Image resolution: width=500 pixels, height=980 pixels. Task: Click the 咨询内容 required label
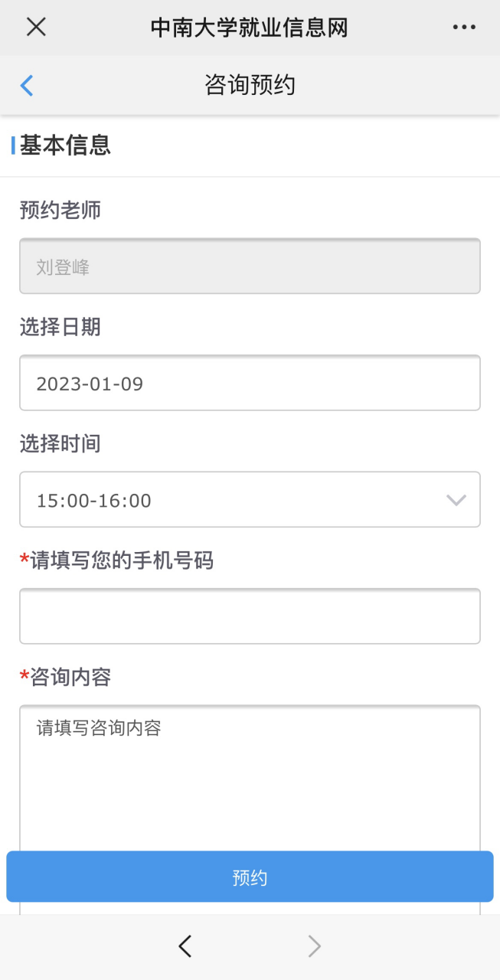click(x=70, y=678)
